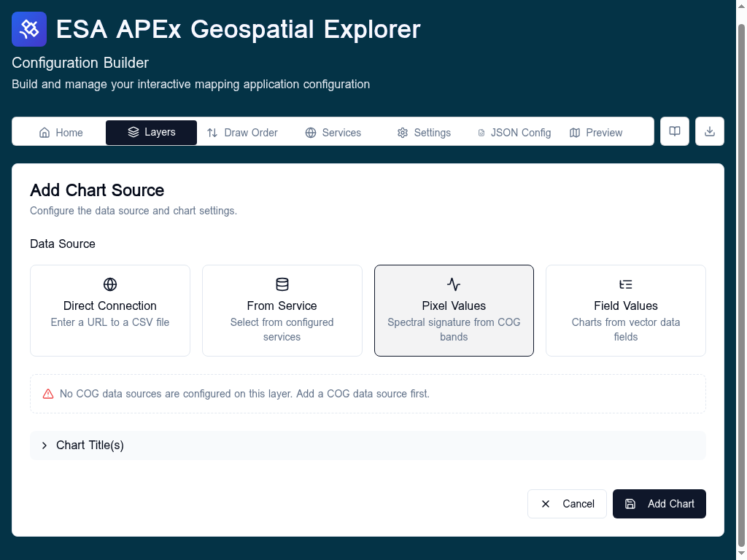
Task: Click the download configuration icon button
Action: [710, 131]
